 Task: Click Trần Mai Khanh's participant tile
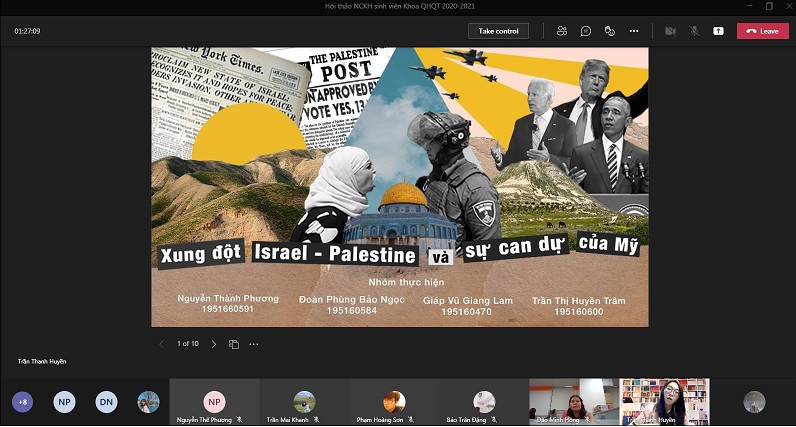pos(304,402)
